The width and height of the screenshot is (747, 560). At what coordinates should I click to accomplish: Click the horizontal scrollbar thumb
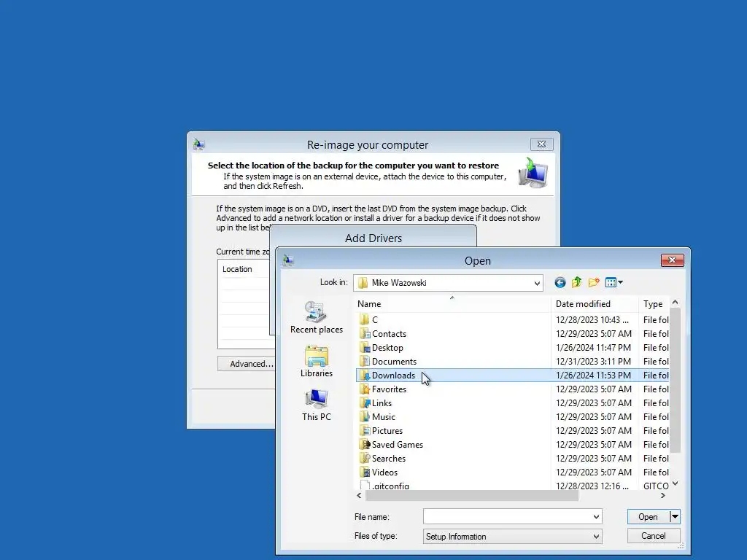click(472, 495)
